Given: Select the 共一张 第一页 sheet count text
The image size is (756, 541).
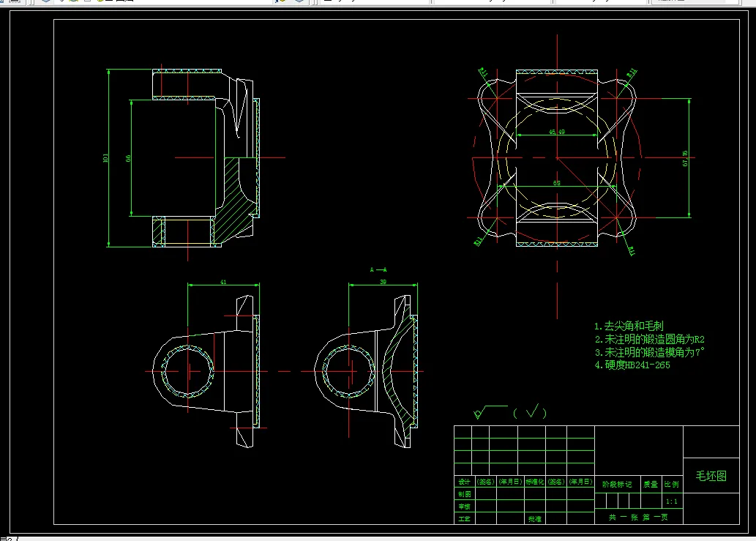Looking at the screenshot, I should 638,518.
